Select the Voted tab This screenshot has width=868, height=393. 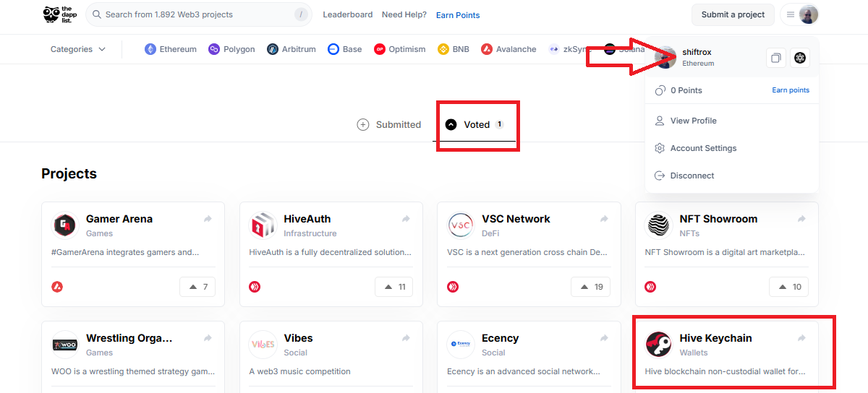pos(475,125)
